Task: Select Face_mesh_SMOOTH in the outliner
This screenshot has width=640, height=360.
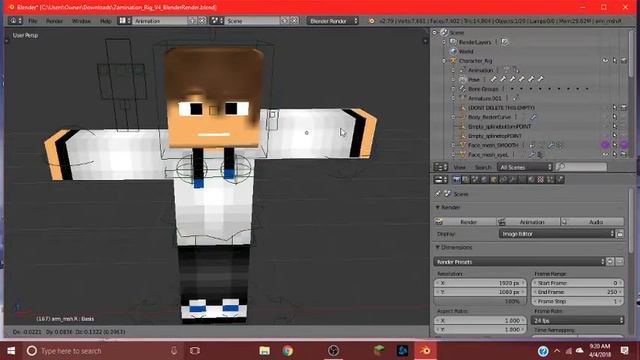Action: 493,145
